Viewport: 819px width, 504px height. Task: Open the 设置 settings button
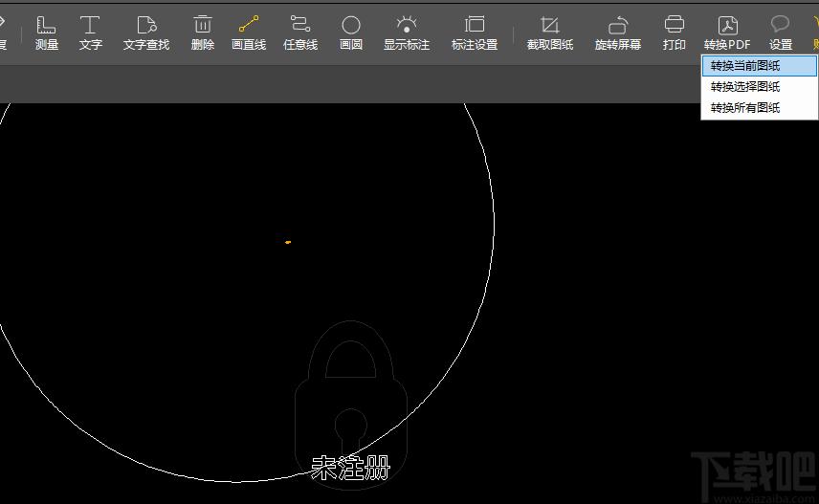click(781, 33)
